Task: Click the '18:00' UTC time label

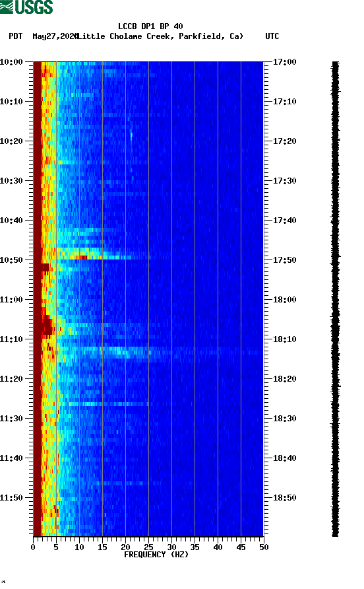Action: pos(284,299)
